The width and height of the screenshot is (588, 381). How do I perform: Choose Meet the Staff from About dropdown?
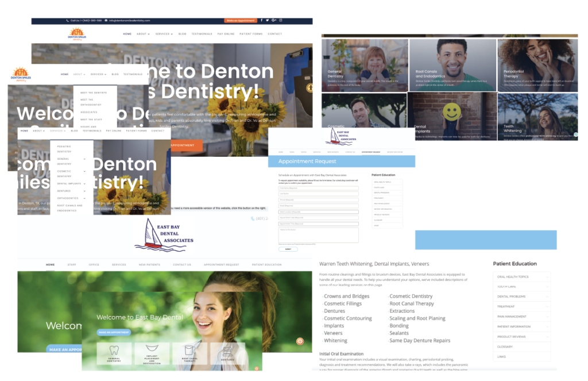click(91, 120)
